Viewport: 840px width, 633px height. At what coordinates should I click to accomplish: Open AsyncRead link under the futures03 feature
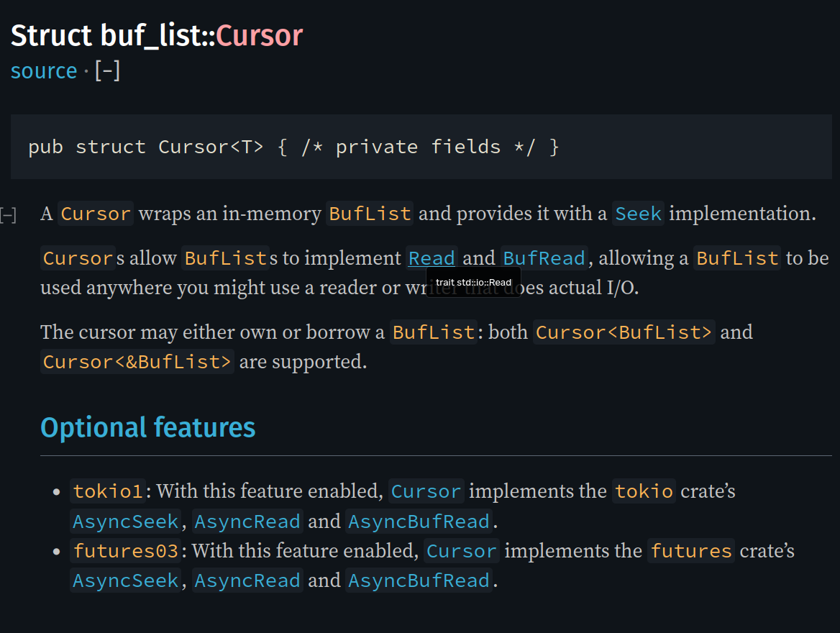[x=247, y=580]
